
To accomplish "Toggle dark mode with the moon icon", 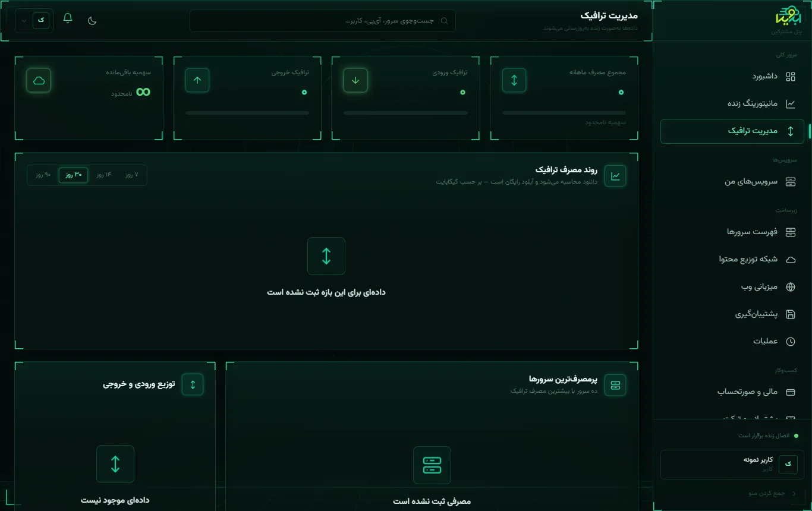I will (x=92, y=20).
